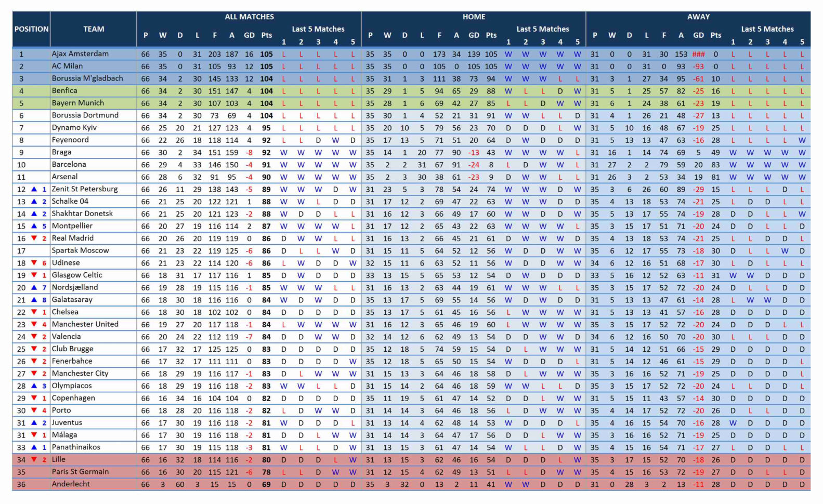Click the up arrow in Olympiacos's row
Screen dimensions: 823x504
pos(34,386)
